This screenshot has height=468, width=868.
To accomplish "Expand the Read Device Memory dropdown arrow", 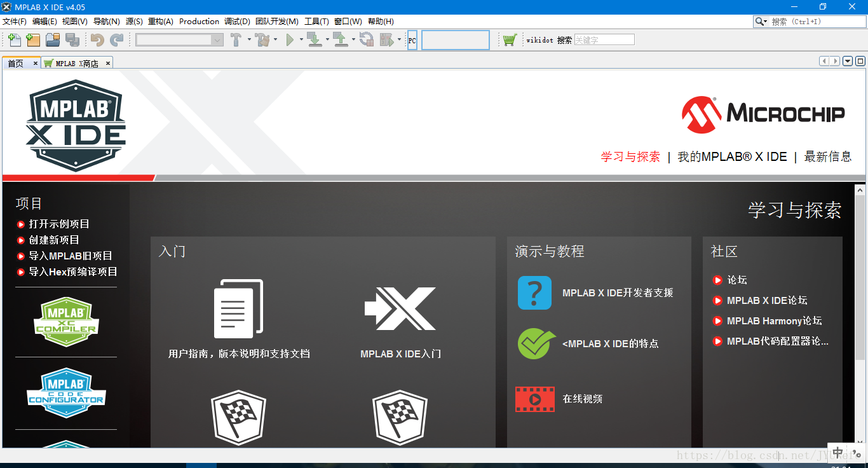I will point(353,40).
